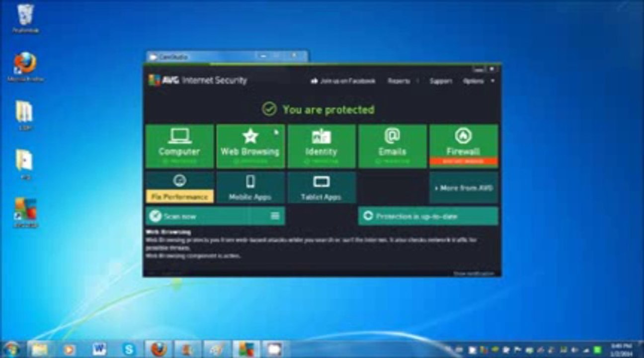
Task: Open the Reports menu item
Action: (399, 81)
